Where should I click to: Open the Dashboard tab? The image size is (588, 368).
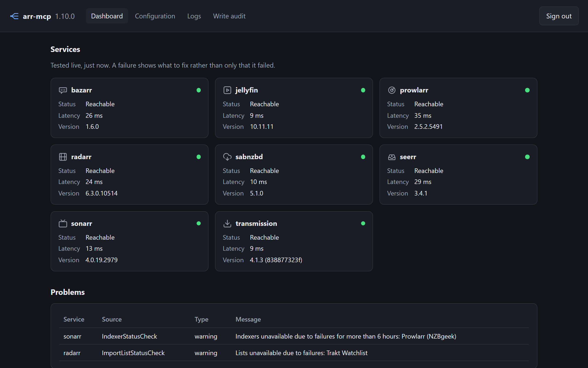point(107,16)
